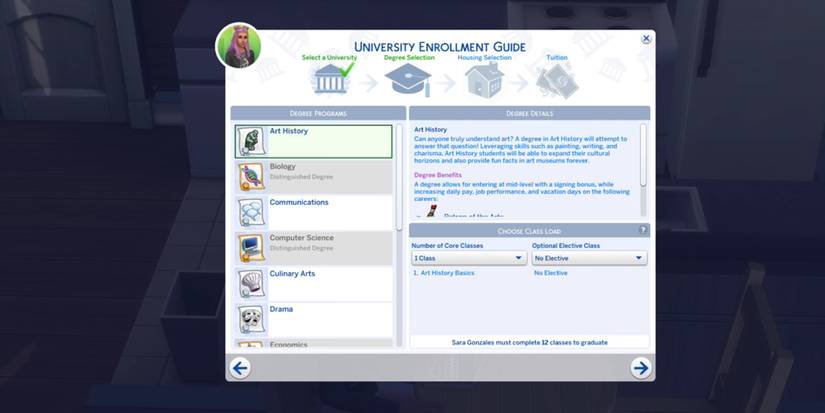Click the Culinary Arts chef hat icon

(x=251, y=284)
